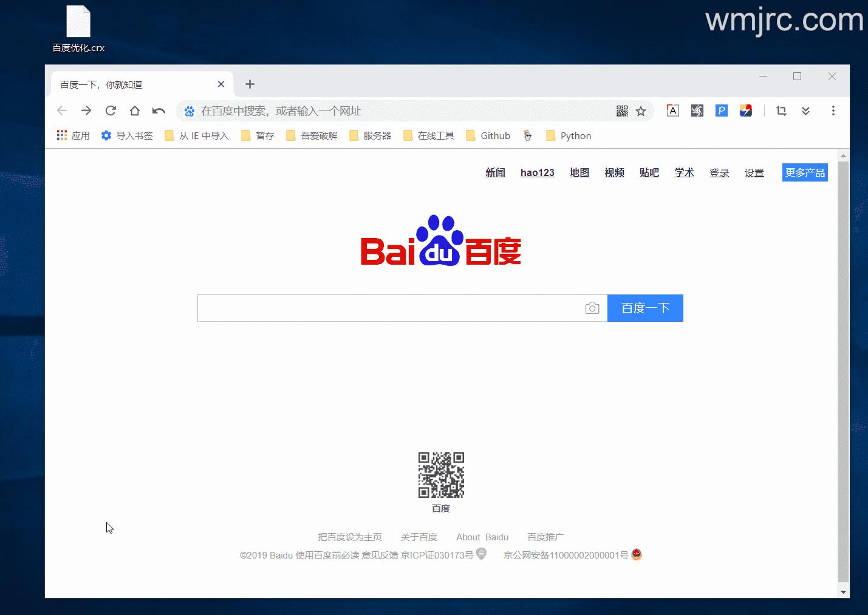
Task: Open the 从 IE 中导入 bookmark folder
Action: tap(197, 135)
